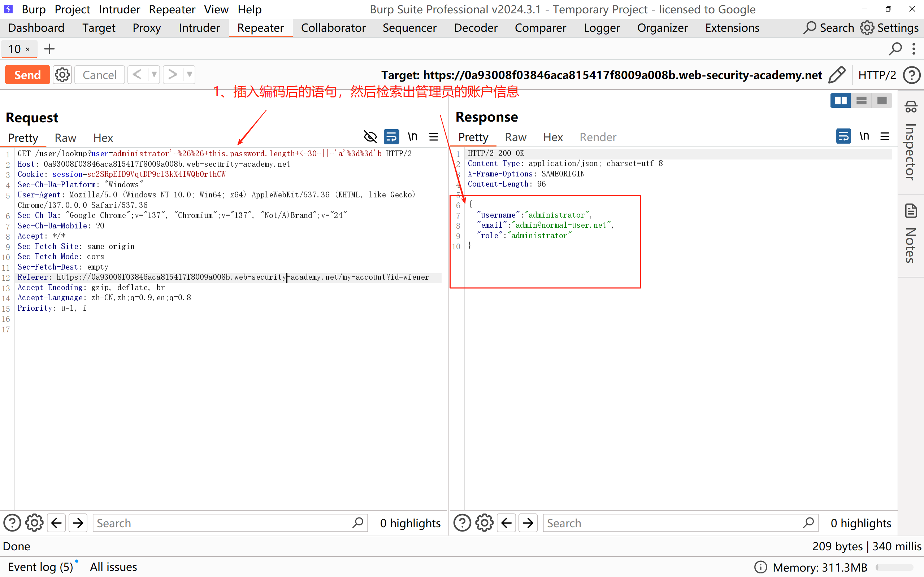Image resolution: width=924 pixels, height=577 pixels.
Task: Expand the history back dropdown arrow
Action: (154, 74)
